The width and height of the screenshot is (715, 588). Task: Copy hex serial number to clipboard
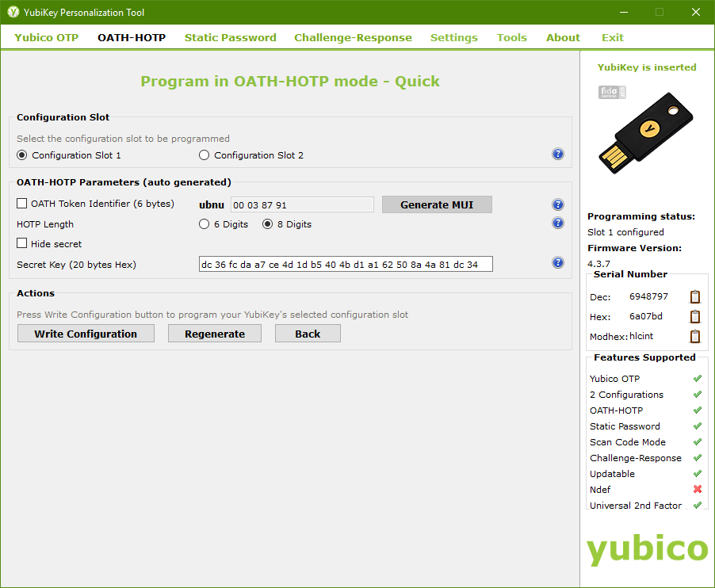(x=695, y=316)
